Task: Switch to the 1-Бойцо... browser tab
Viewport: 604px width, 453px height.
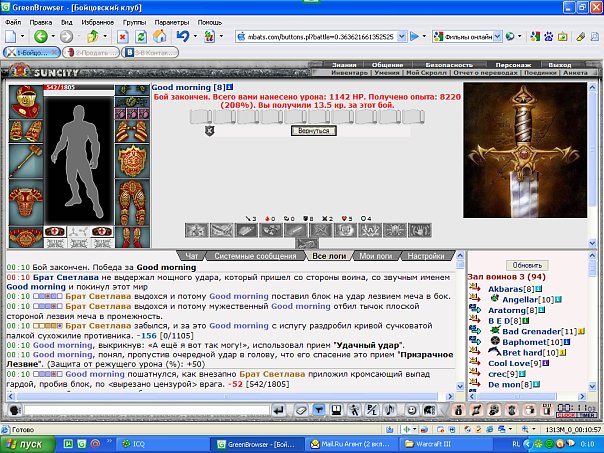Action: pos(32,53)
